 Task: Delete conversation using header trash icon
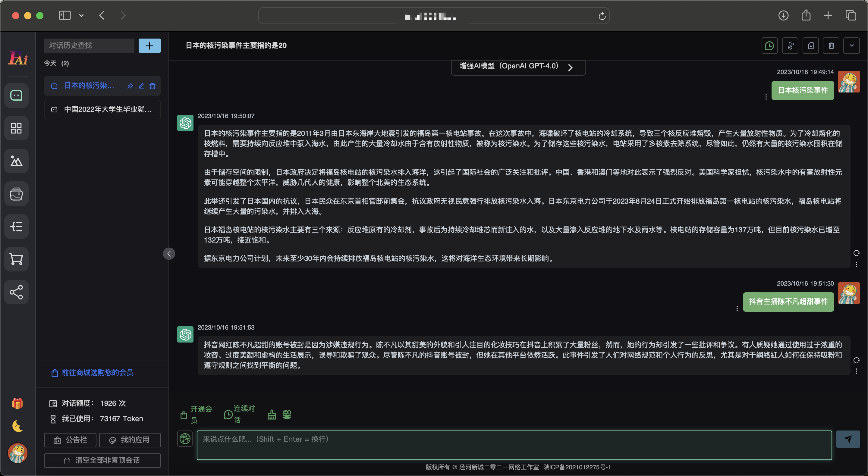click(x=831, y=45)
